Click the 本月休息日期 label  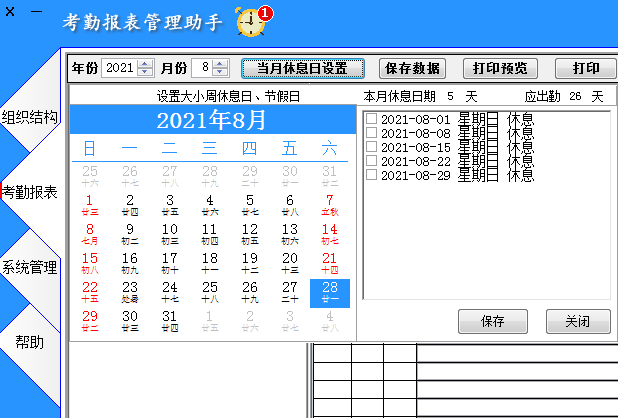tap(399, 96)
